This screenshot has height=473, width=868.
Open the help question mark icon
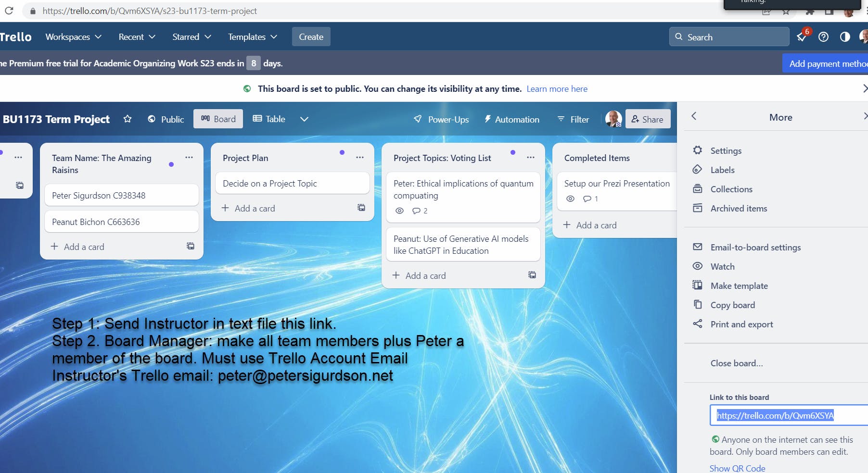823,37
